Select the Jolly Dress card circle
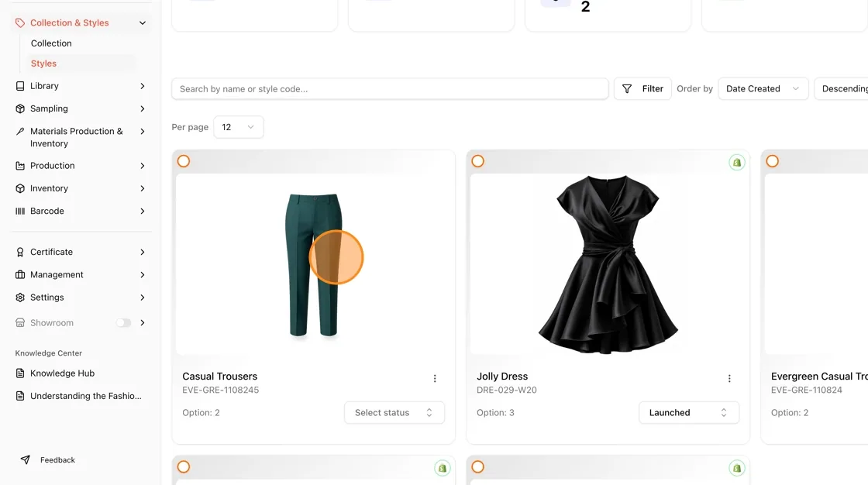The width and height of the screenshot is (868, 485). [477, 161]
